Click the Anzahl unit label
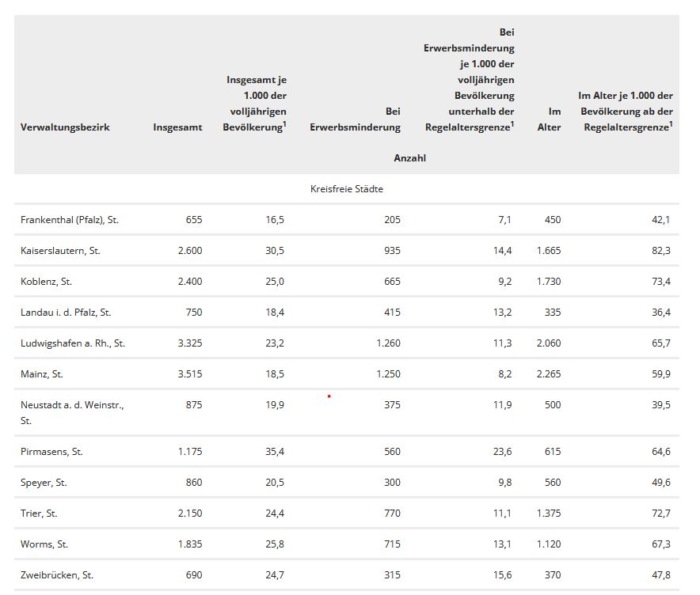700x595 pixels. [x=409, y=158]
